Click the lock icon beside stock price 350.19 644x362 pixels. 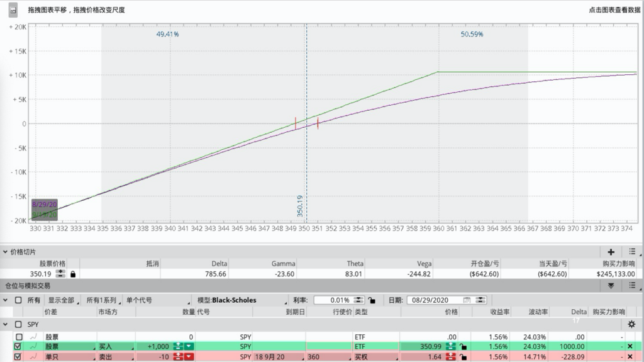pyautogui.click(x=73, y=274)
